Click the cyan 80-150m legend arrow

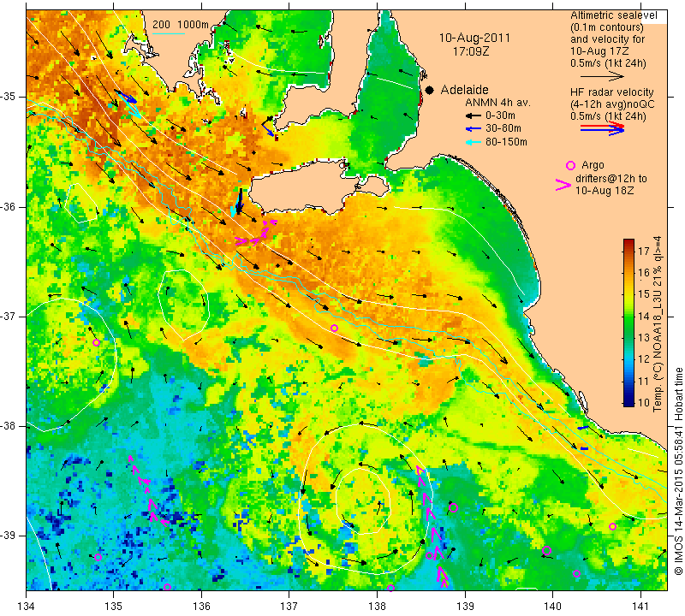(473, 142)
